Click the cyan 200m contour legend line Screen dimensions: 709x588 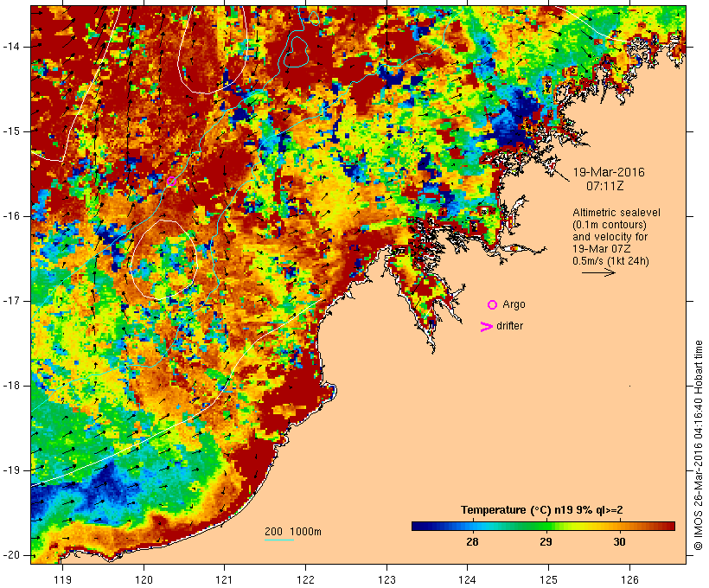(279, 540)
